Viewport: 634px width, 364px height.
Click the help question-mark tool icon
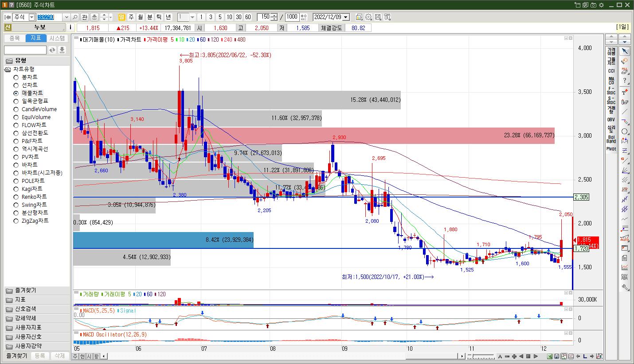625,81
